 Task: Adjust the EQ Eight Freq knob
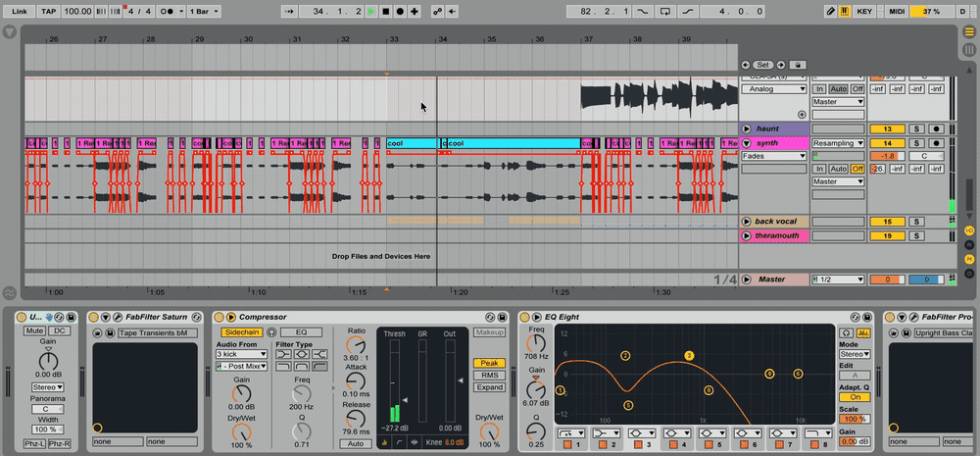[x=536, y=343]
